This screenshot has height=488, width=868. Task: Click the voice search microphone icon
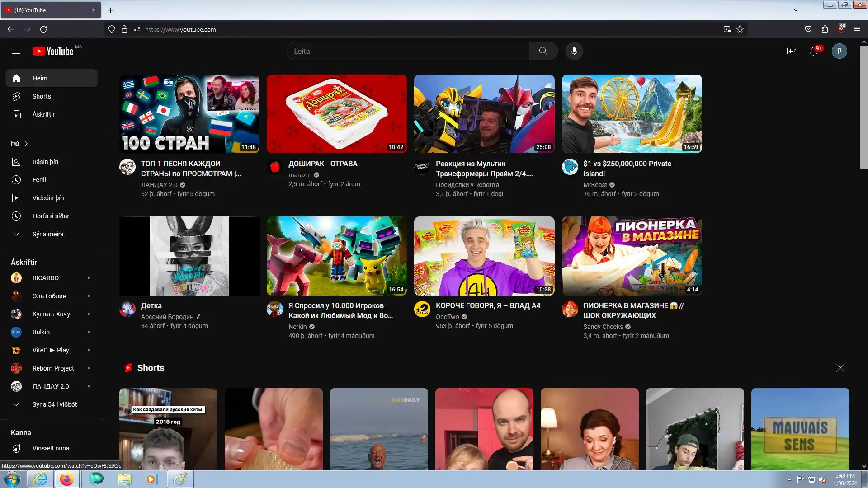[x=574, y=51]
